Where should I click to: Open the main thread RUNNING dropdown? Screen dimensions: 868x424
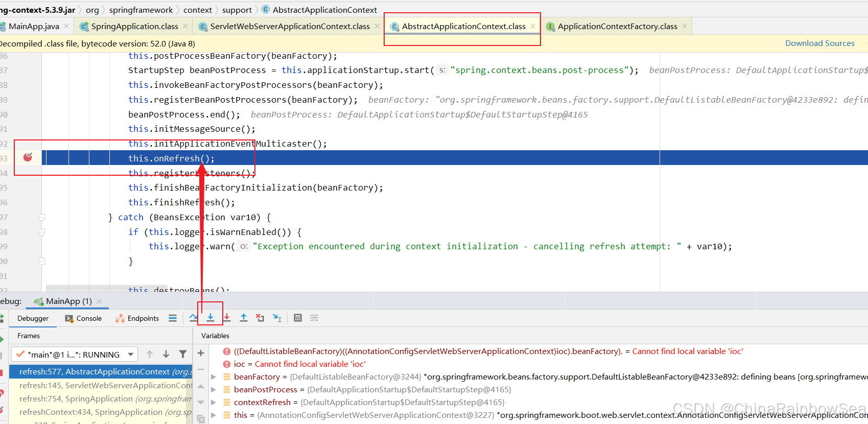click(131, 354)
